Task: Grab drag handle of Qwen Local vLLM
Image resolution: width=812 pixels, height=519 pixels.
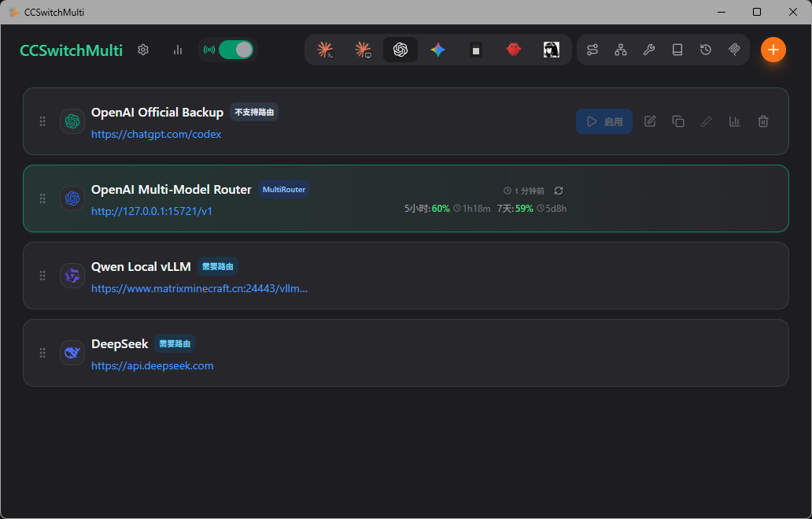Action: [42, 276]
